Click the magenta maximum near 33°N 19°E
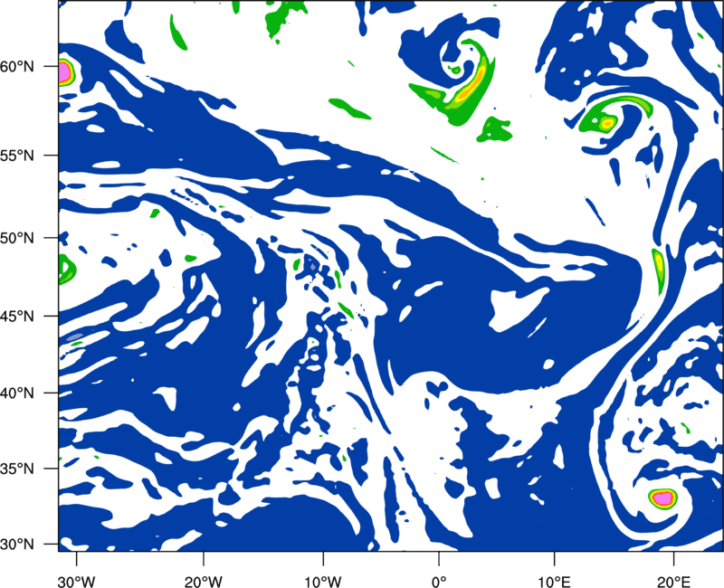This screenshot has height=588, width=724. pyautogui.click(x=663, y=498)
